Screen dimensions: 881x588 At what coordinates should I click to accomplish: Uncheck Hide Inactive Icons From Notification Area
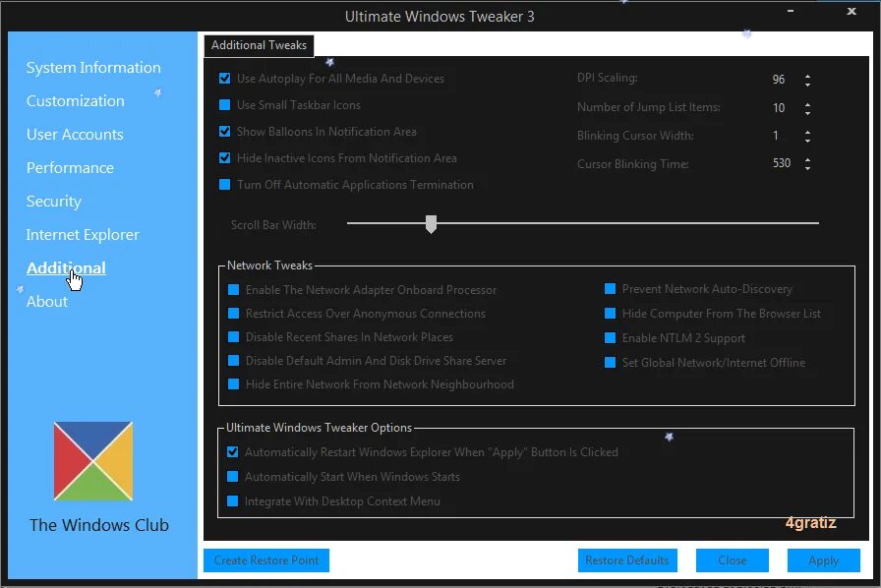(x=225, y=157)
